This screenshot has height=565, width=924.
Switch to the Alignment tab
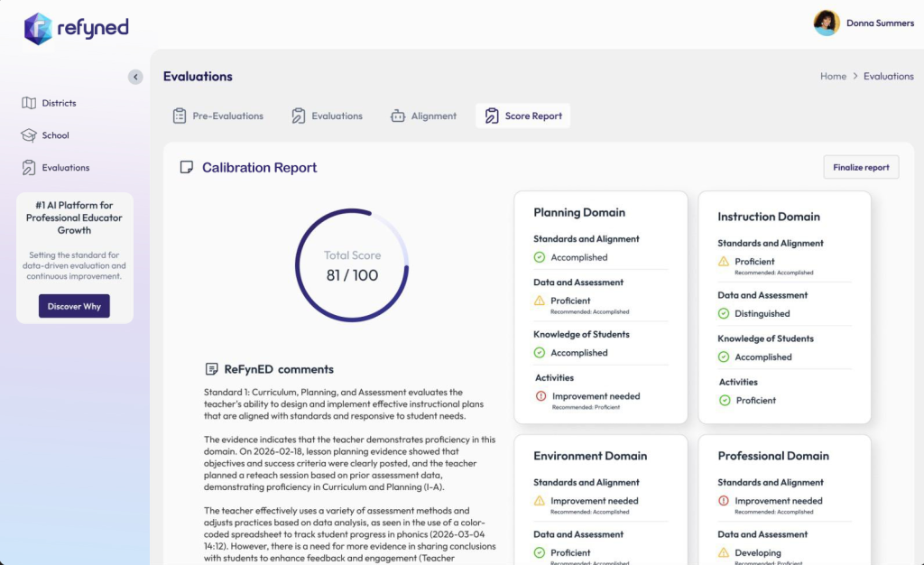[x=423, y=116]
